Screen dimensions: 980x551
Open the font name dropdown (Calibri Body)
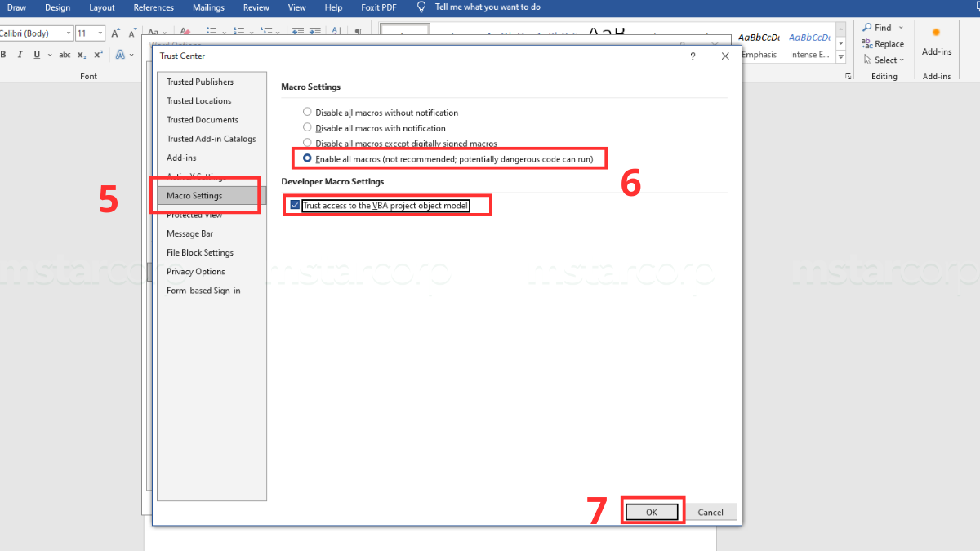(x=68, y=33)
